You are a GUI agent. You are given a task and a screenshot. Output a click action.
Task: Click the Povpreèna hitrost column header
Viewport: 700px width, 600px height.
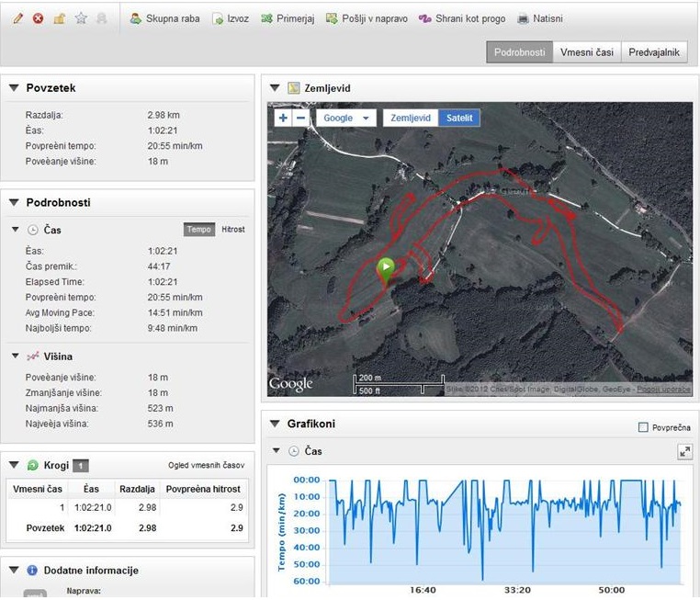[x=203, y=489]
